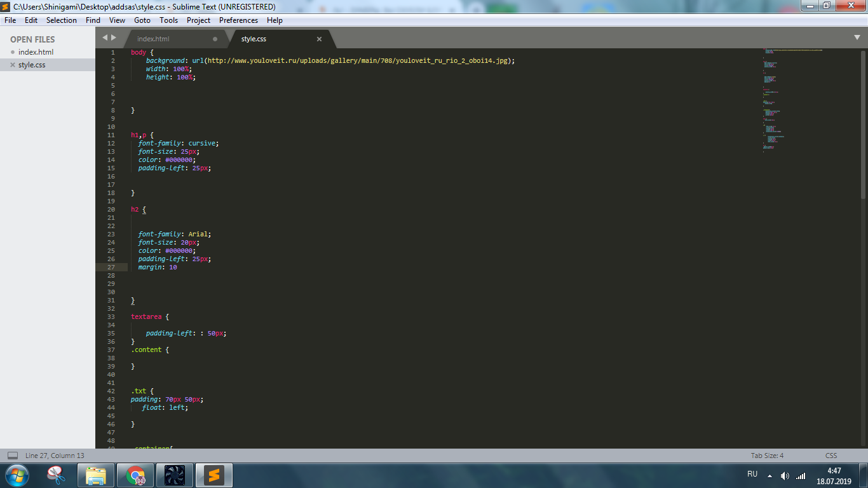Open the Preferences menu

239,20
